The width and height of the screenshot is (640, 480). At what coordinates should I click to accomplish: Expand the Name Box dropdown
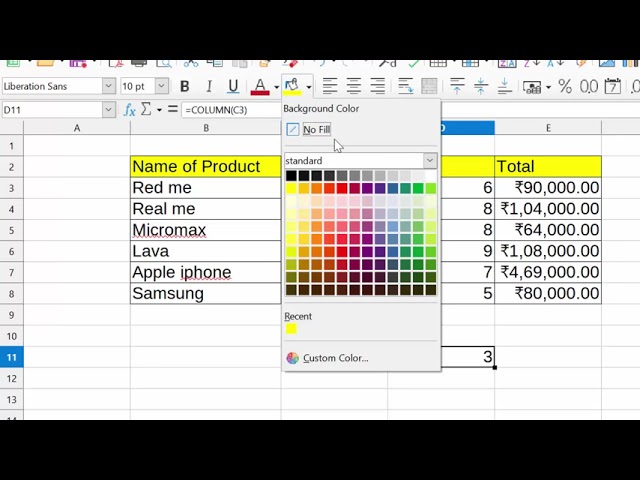(x=109, y=110)
